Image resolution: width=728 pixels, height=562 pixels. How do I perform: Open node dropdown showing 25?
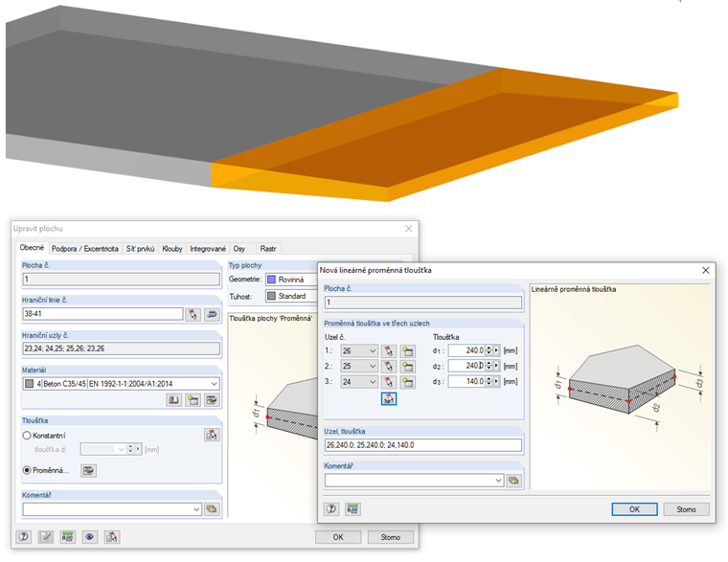tap(359, 366)
